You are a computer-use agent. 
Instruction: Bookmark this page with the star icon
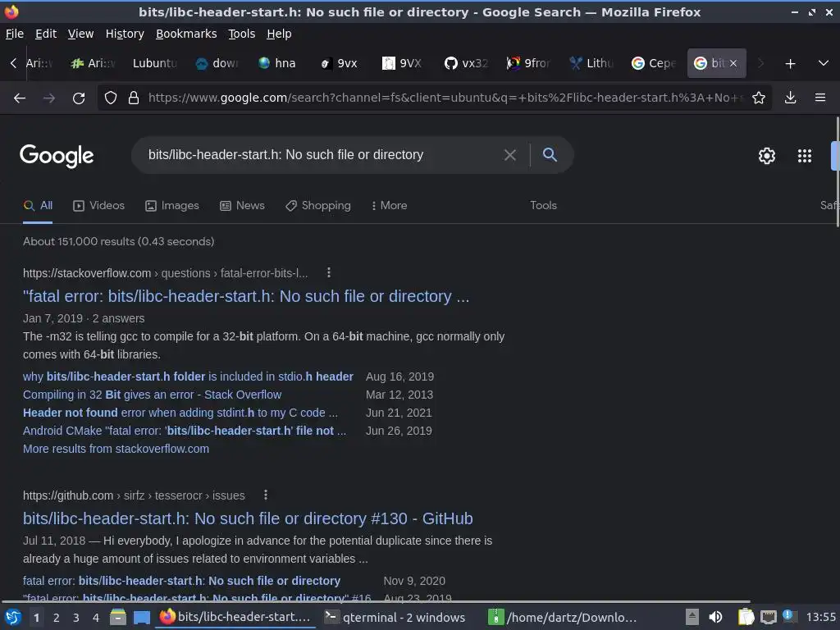tap(759, 98)
